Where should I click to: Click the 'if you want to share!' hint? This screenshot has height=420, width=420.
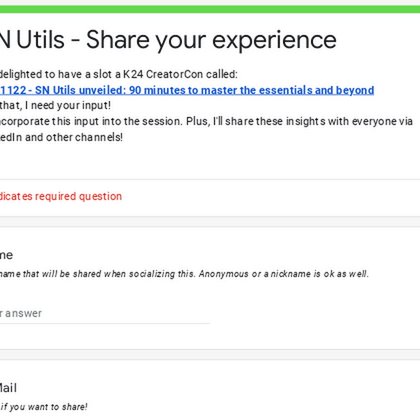(x=44, y=407)
